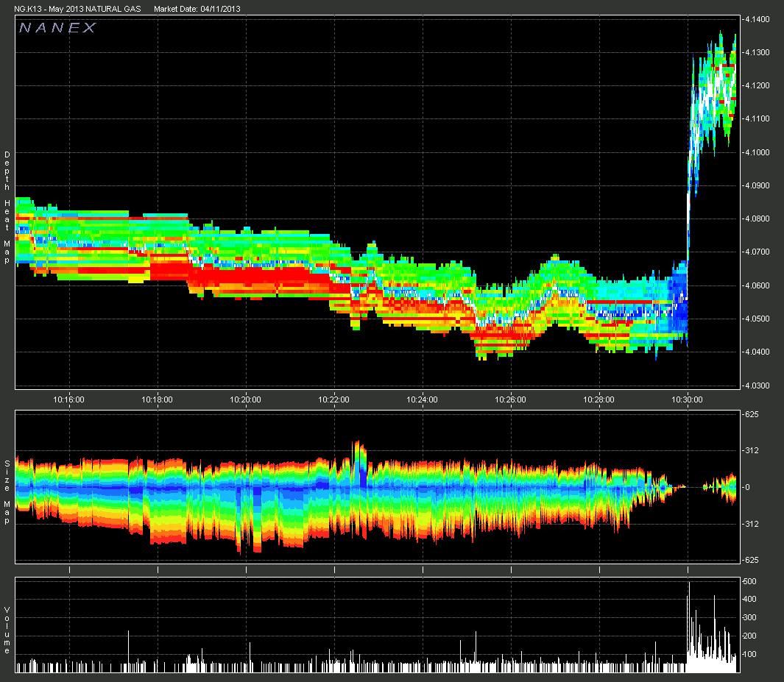Select the 300 Volume axis value

(x=750, y=617)
